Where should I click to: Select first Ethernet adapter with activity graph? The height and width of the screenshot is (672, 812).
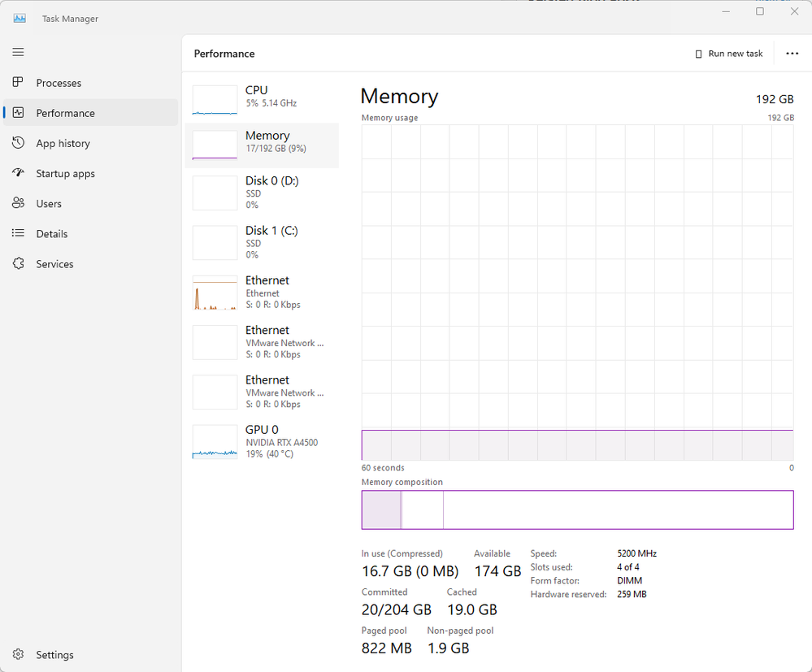(x=262, y=292)
